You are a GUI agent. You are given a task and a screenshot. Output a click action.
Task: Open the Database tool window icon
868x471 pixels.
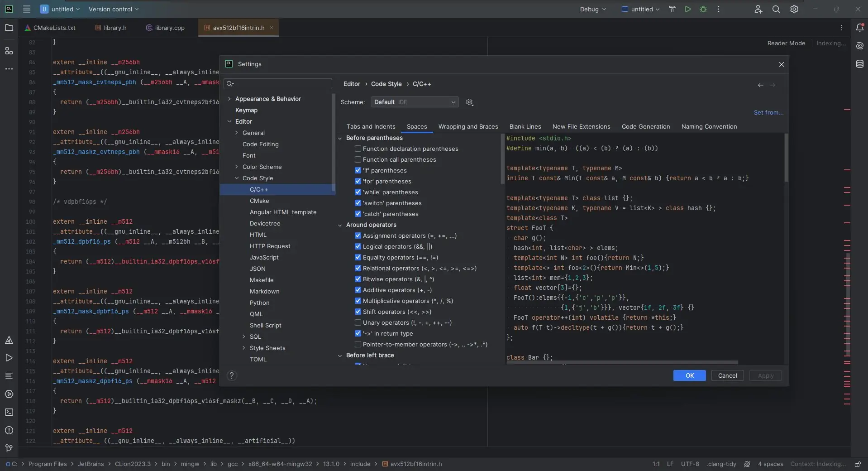tap(859, 64)
